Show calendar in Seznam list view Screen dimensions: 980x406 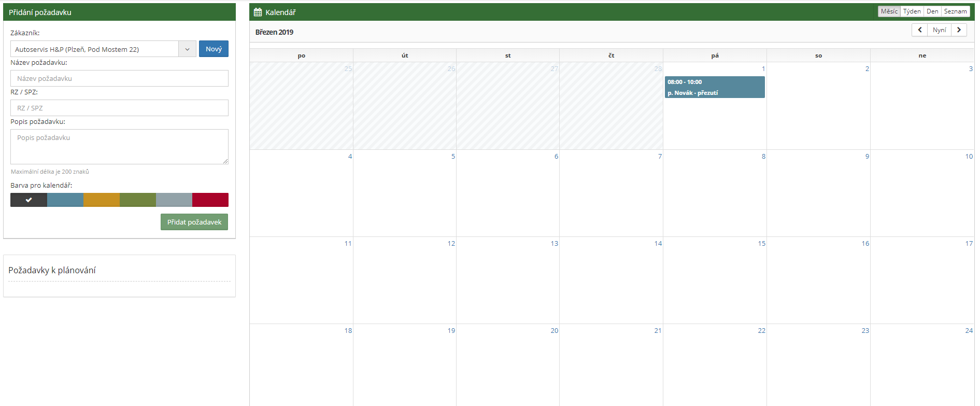coord(955,11)
